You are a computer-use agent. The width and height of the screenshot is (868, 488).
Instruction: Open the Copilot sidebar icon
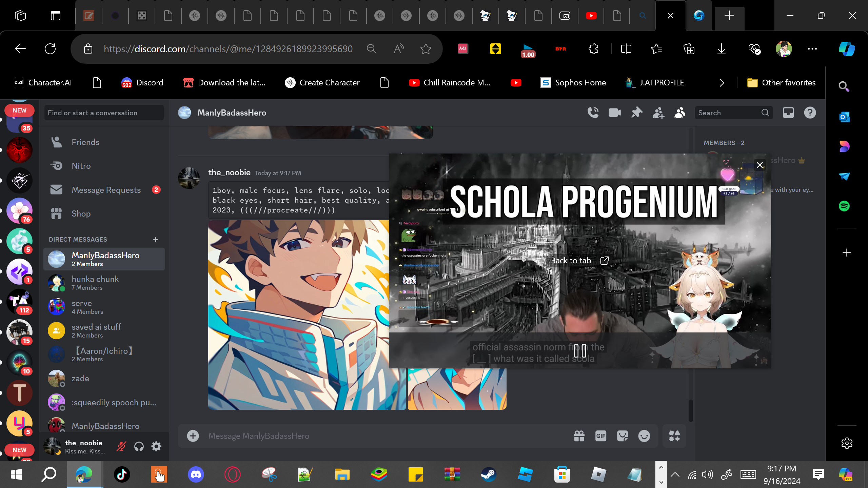(x=847, y=49)
